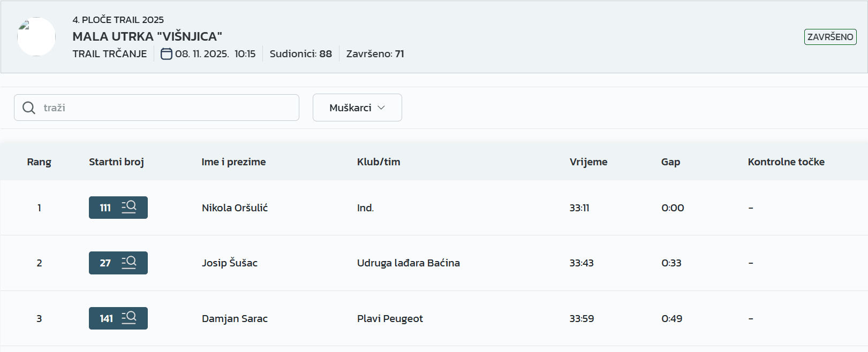Click the chevron arrow next to Muškarci
This screenshot has width=868, height=352.
(381, 108)
